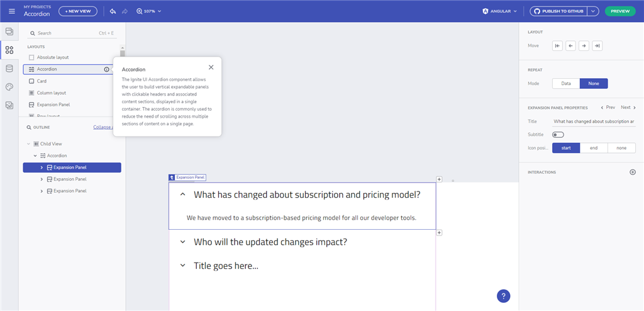Viewport: 644px width, 311px height.
Task: Click the Accordion info icon
Action: (107, 69)
